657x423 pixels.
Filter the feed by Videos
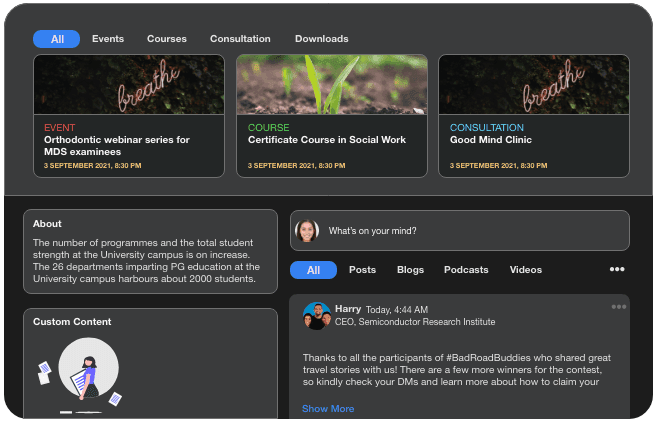(525, 270)
